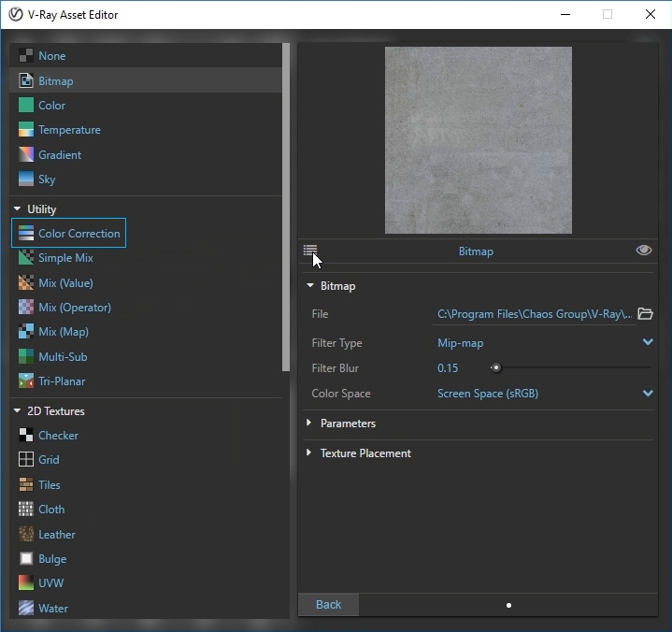Open the Bitmap options list icon

pyautogui.click(x=310, y=251)
